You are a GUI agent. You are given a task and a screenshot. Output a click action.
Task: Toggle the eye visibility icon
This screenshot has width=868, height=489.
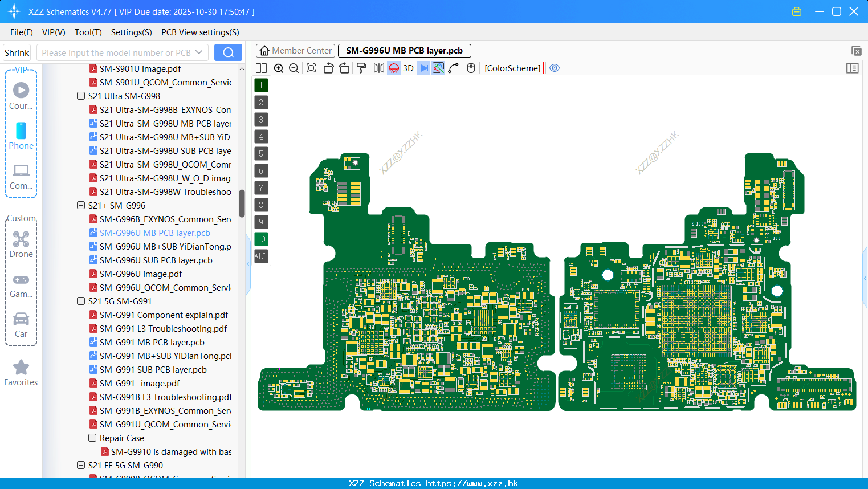point(555,68)
